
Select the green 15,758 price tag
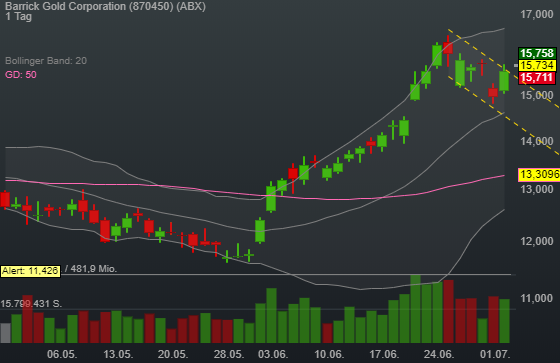[x=537, y=53]
